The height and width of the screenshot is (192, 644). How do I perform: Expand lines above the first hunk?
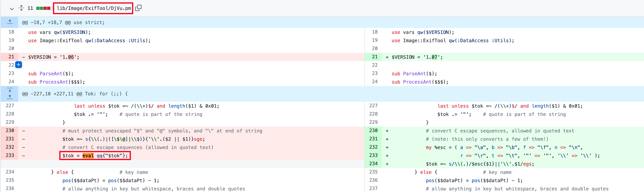pos(10,22)
